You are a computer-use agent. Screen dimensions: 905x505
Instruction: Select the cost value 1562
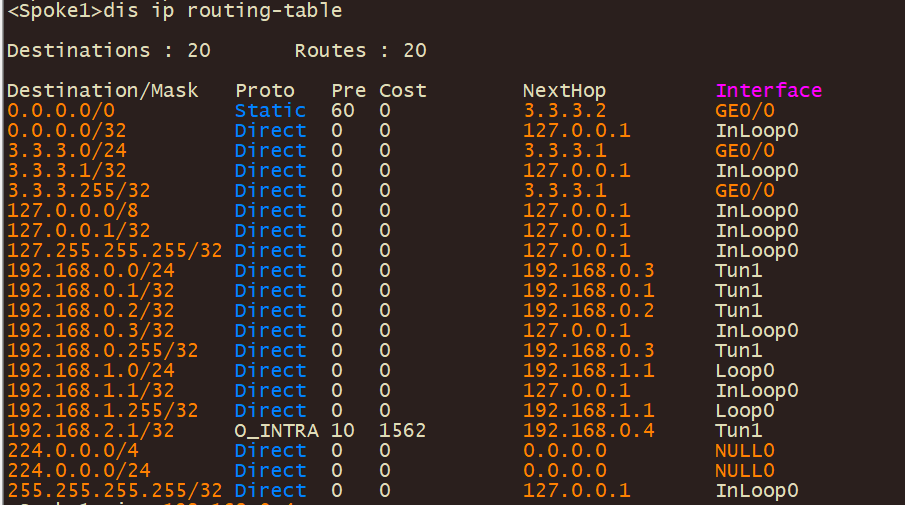[402, 431]
